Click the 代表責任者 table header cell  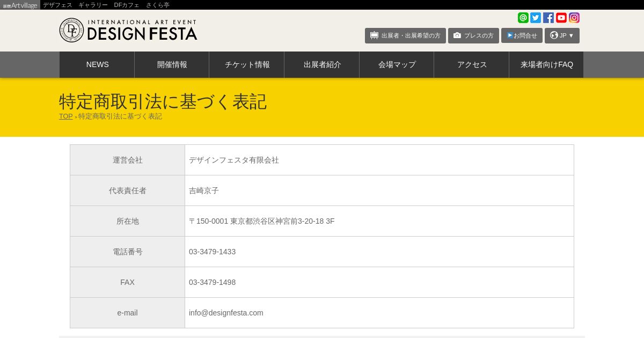click(128, 190)
